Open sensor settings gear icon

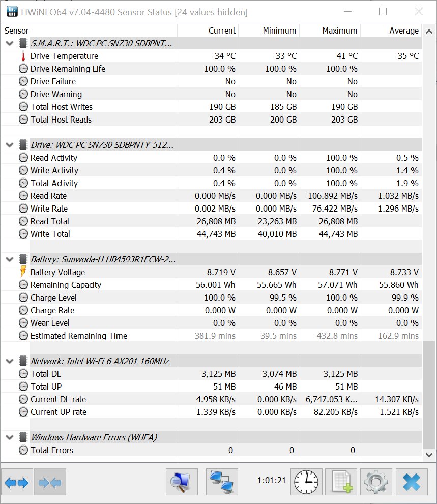point(376,482)
